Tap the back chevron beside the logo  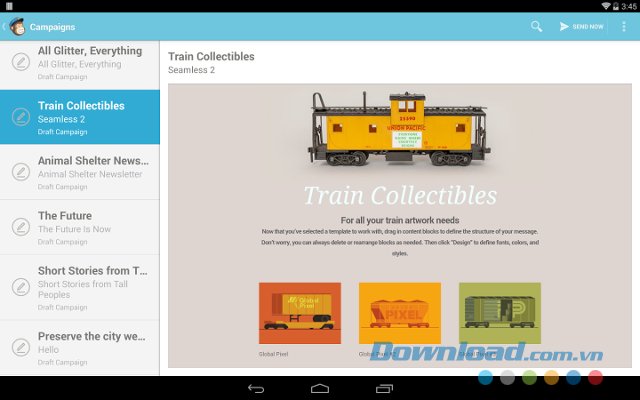4,27
